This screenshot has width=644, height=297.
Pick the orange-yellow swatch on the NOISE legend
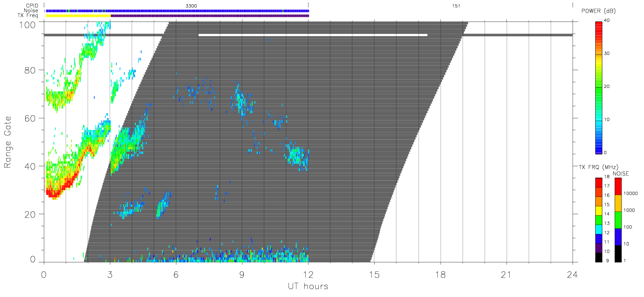[x=618, y=202]
